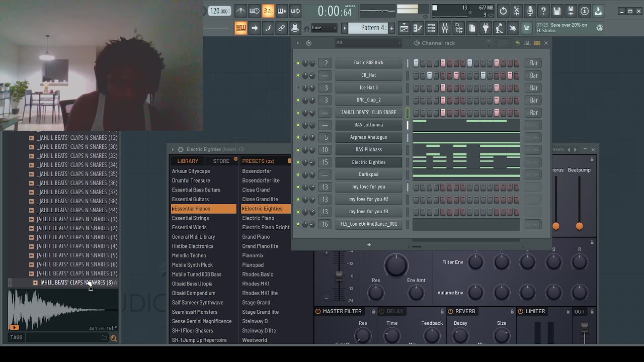Enable the draw pencil tool in toolbar
644x362 pixels.
tap(268, 28)
